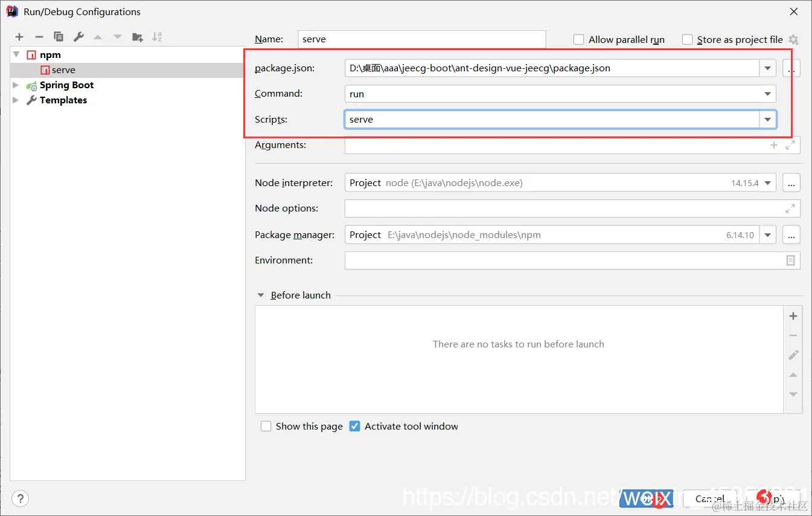This screenshot has width=812, height=516.
Task: Add a new run configuration
Action: coord(19,37)
